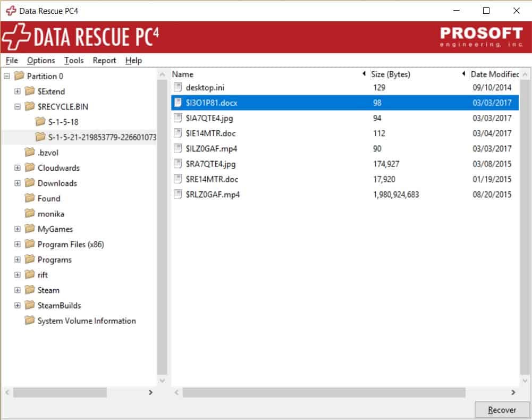The height and width of the screenshot is (420, 532).
Task: Click the desktop.ini file icon
Action: [178, 87]
